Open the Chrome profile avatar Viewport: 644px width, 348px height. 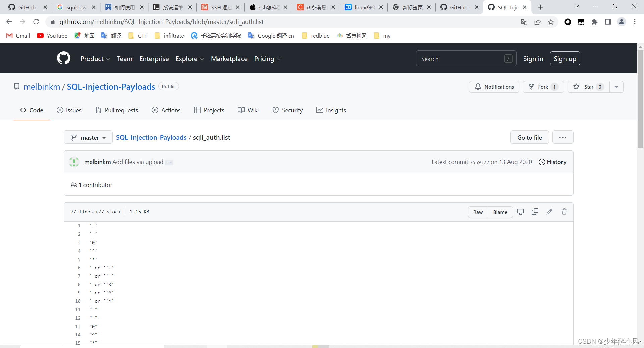point(622,22)
